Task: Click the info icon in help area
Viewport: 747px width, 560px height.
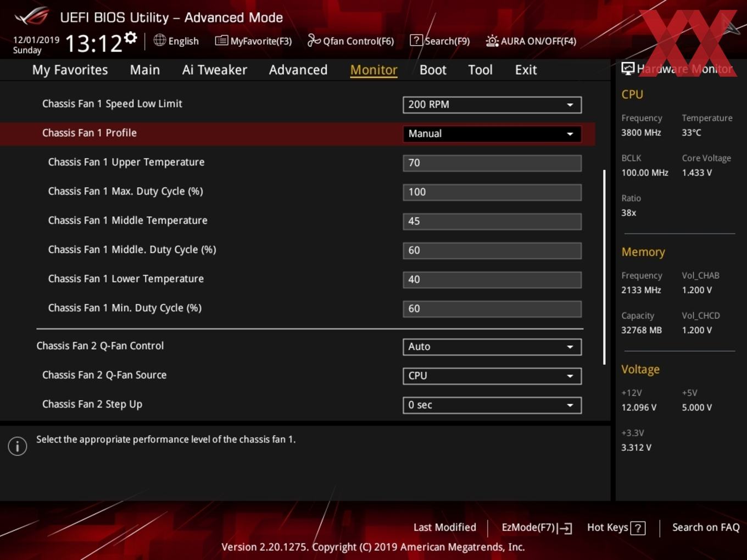Action: [18, 446]
